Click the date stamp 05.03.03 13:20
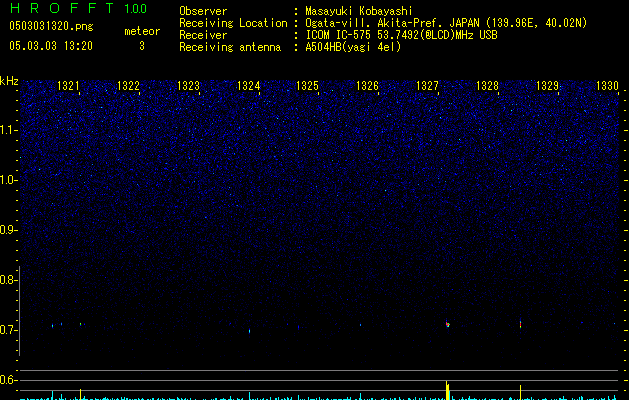The width and height of the screenshot is (629, 400). click(51, 46)
